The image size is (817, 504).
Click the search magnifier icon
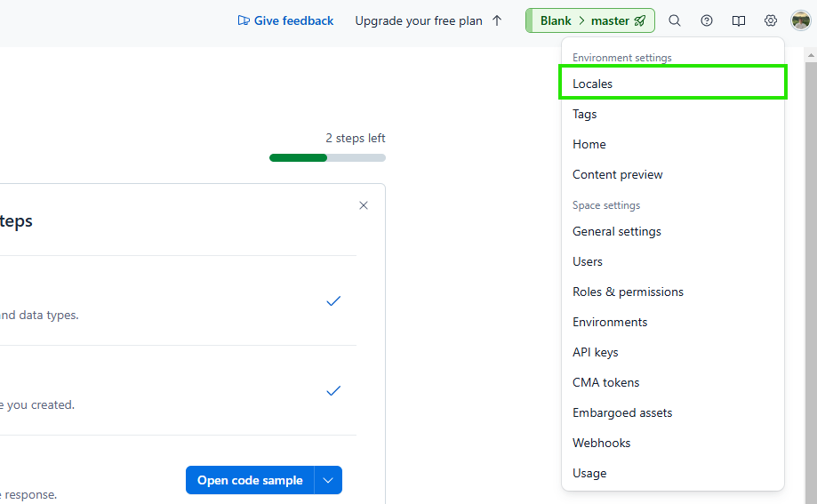[x=674, y=20]
